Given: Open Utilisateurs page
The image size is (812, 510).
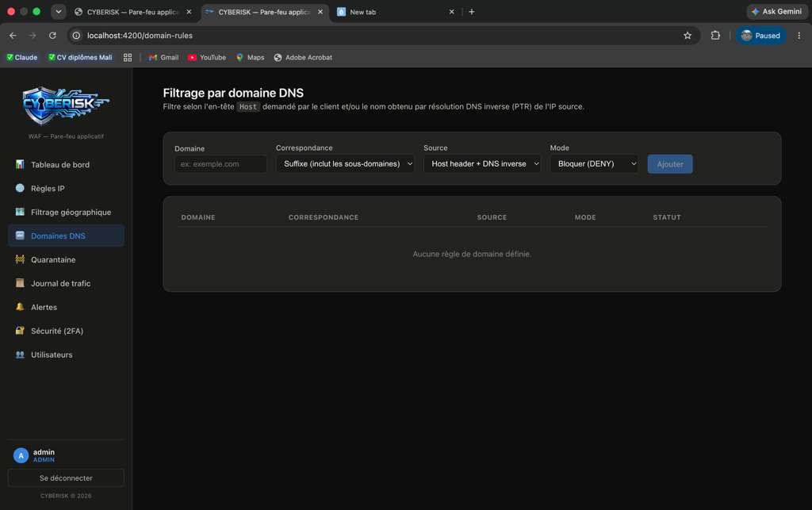Looking at the screenshot, I should click(x=66, y=355).
